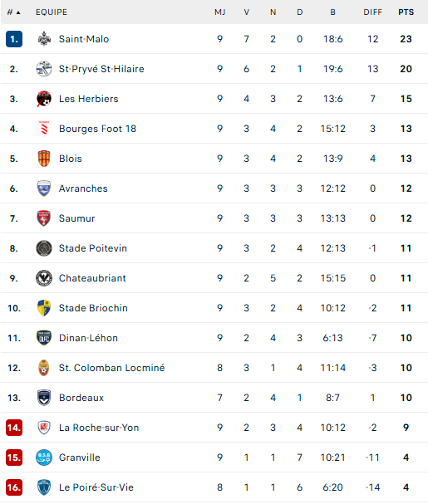Image resolution: width=428 pixels, height=504 pixels.
Task: Click the Les Herbiers team logo
Action: point(44,99)
